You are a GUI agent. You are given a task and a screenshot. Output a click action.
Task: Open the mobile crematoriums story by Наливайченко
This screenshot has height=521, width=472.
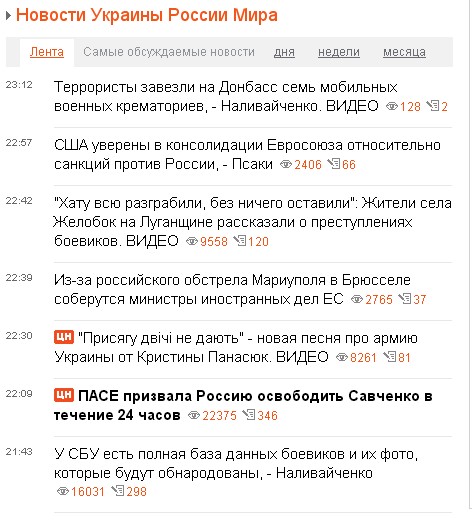pos(225,97)
